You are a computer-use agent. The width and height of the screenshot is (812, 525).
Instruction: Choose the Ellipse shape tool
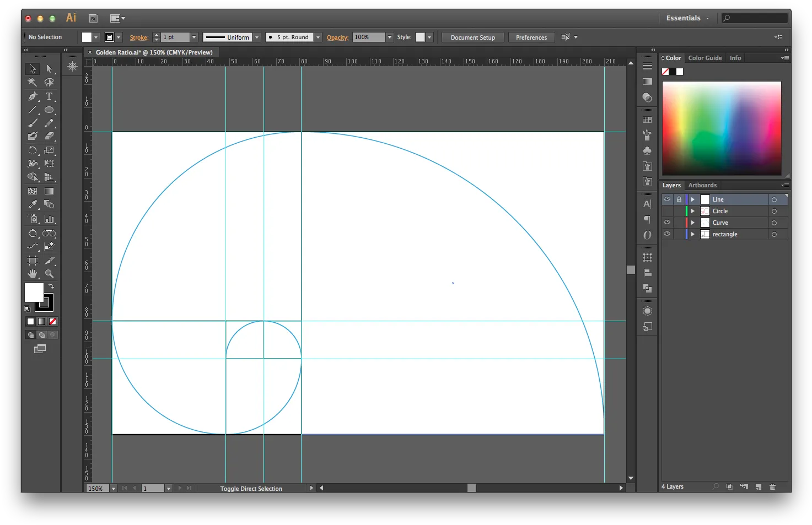click(x=49, y=110)
